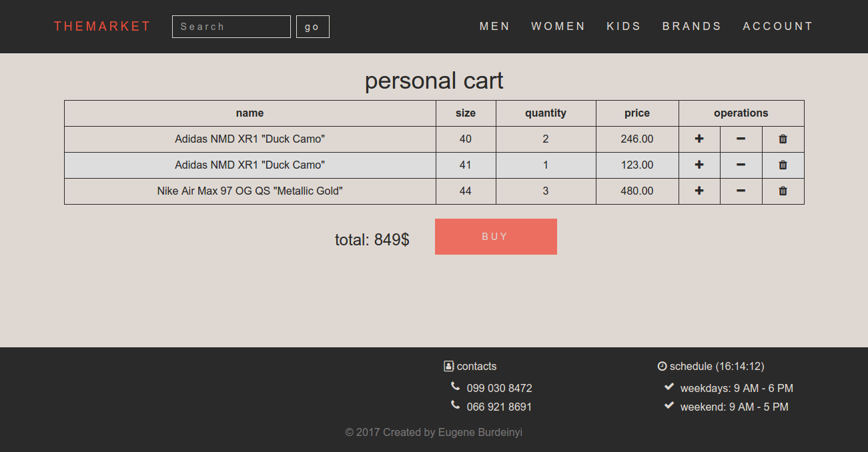Viewport: 868px width, 452px height.
Task: Focus the Search input field
Action: pyautogui.click(x=232, y=27)
